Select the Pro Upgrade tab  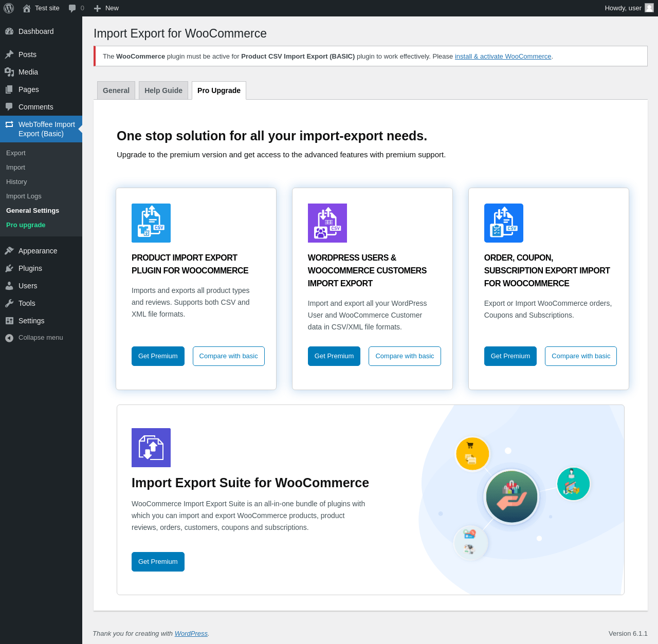219,90
